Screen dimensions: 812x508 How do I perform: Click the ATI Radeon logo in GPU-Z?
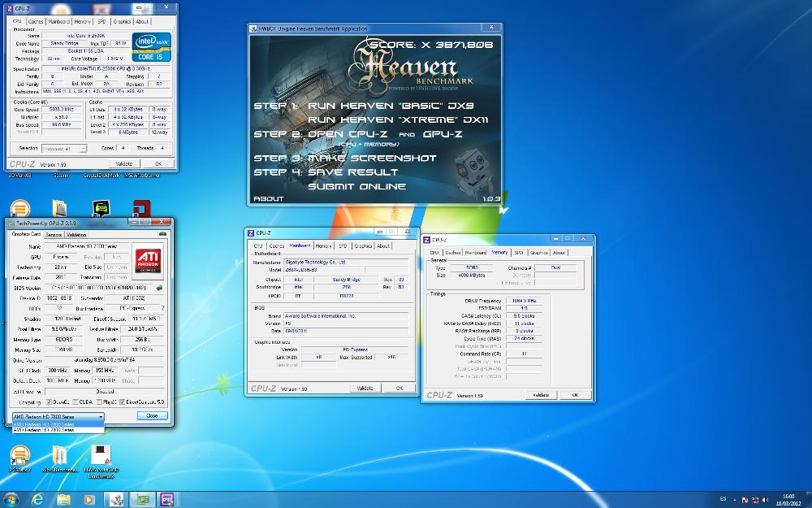[x=148, y=261]
